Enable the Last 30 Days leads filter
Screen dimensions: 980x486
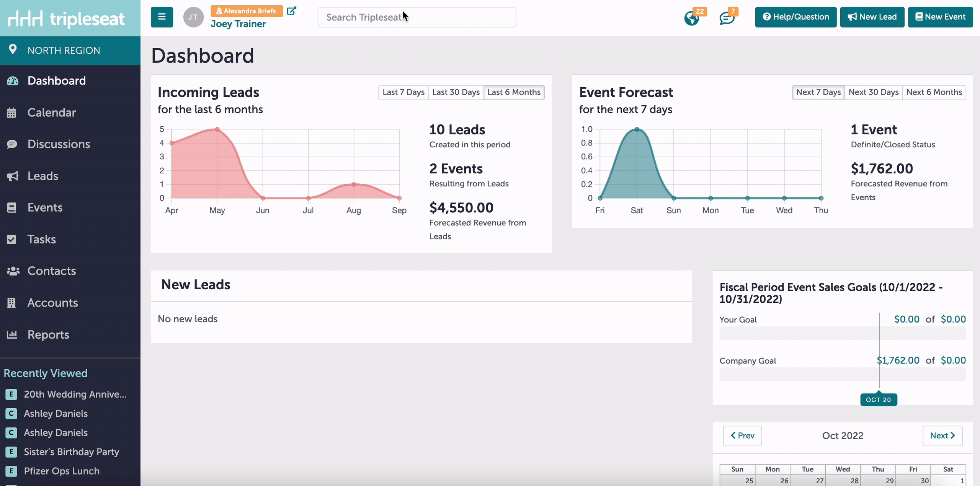coord(456,92)
